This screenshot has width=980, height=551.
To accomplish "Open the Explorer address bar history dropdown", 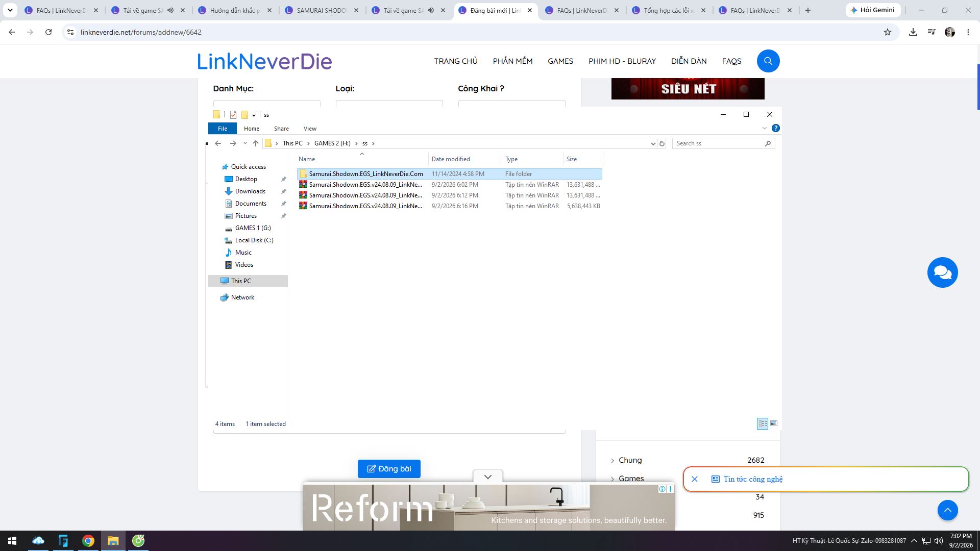I will [653, 143].
